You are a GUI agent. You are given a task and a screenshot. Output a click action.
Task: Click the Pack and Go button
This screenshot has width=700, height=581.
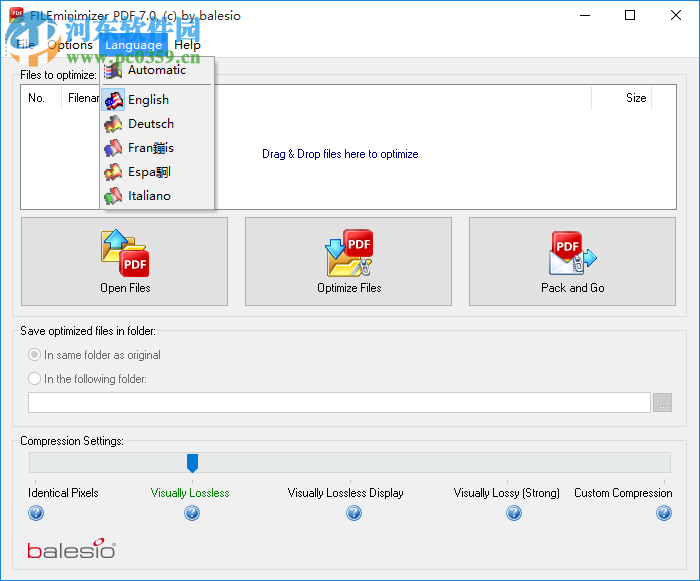click(572, 262)
